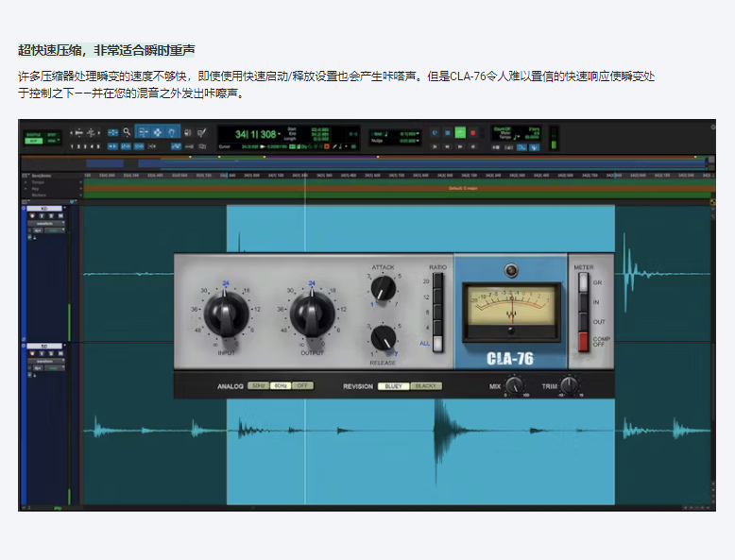Expand the Tempo ruler
The height and width of the screenshot is (560, 735).
coord(26,182)
